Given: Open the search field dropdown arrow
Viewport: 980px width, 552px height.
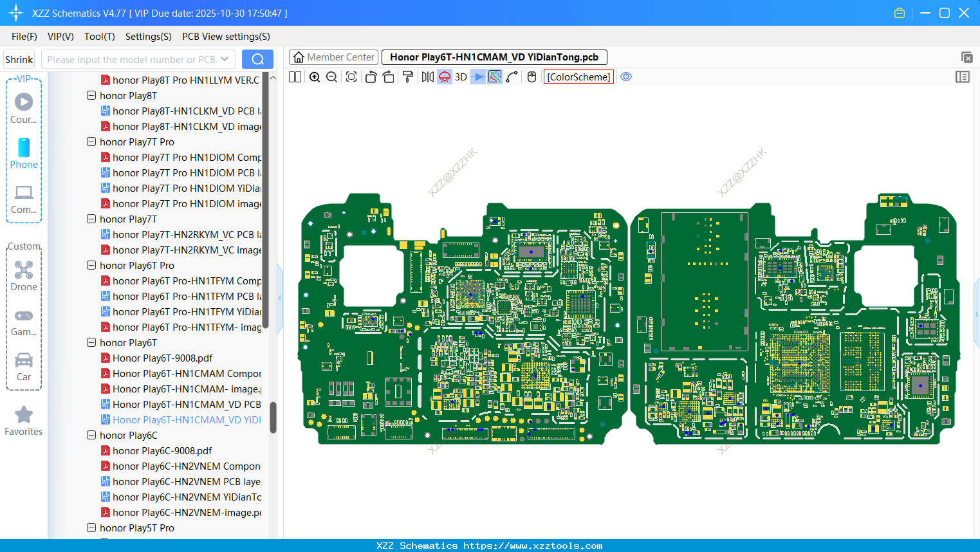Looking at the screenshot, I should (x=225, y=59).
